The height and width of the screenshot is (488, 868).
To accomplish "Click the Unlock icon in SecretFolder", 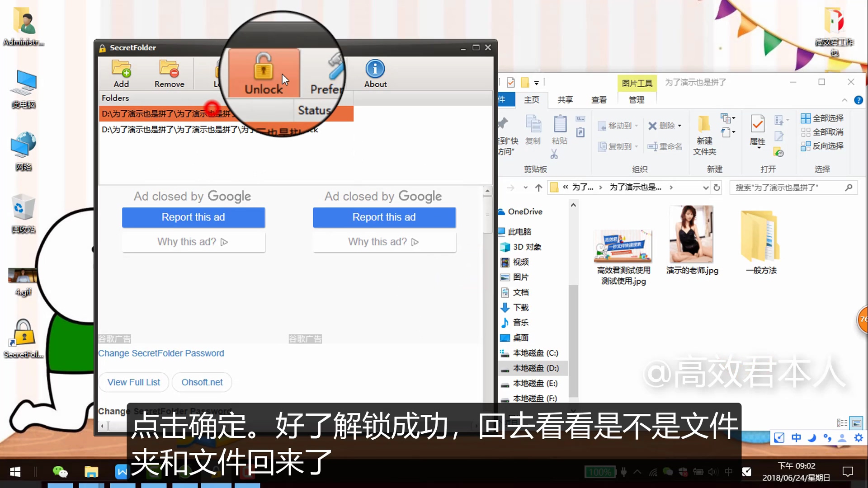I will point(264,73).
